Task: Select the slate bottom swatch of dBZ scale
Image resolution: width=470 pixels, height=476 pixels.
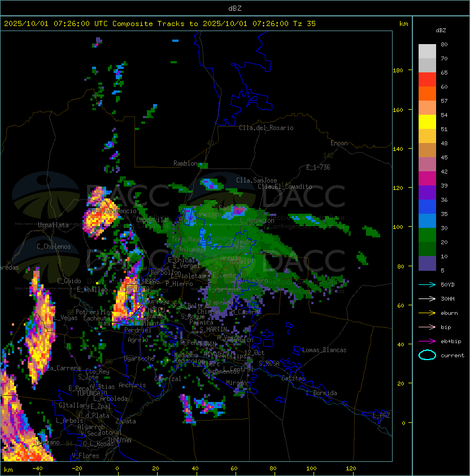Action: click(427, 263)
